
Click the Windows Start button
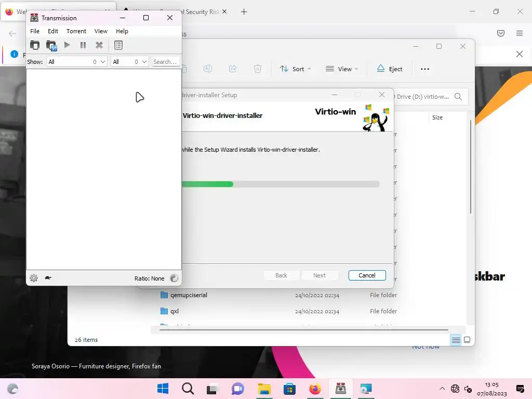coord(163,389)
